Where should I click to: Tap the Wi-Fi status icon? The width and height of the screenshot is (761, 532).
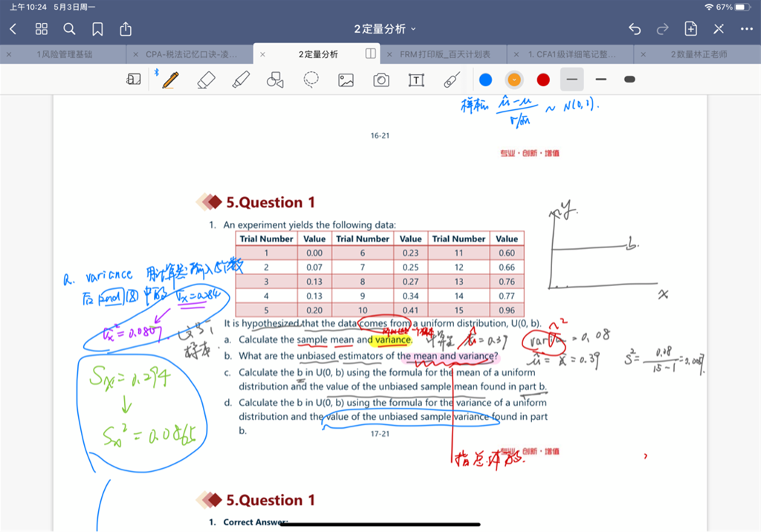(x=709, y=7)
